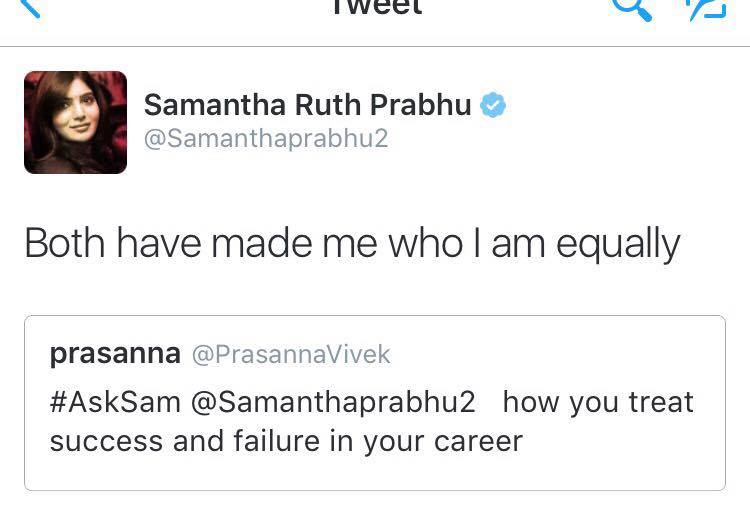
Task: Open the #AskSam hashtag
Action: point(115,402)
